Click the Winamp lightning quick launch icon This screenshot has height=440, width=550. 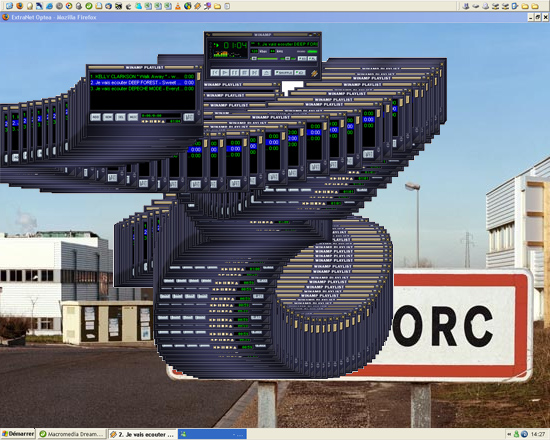[x=198, y=6]
